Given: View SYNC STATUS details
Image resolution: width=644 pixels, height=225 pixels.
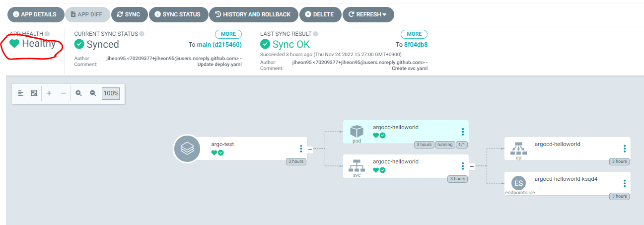Looking at the screenshot, I should [x=178, y=14].
